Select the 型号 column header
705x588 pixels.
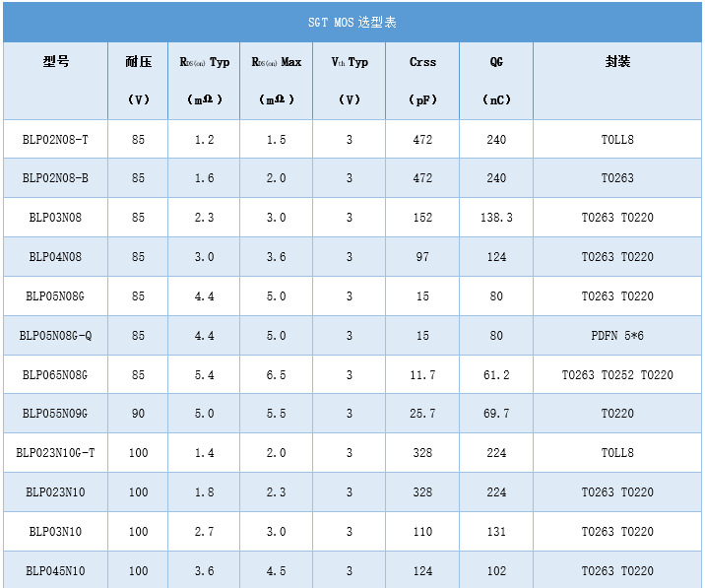click(55, 62)
